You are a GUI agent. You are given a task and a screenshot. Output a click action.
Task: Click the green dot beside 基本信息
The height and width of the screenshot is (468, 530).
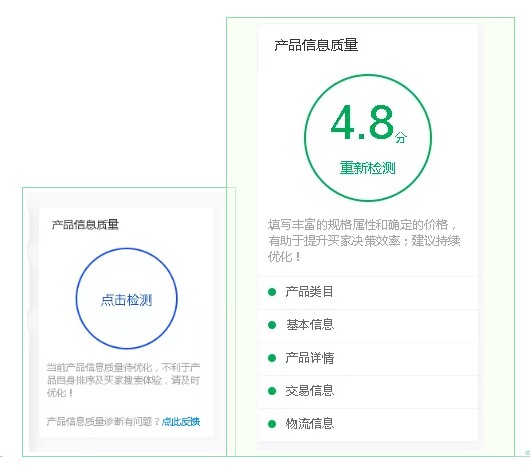point(272,325)
